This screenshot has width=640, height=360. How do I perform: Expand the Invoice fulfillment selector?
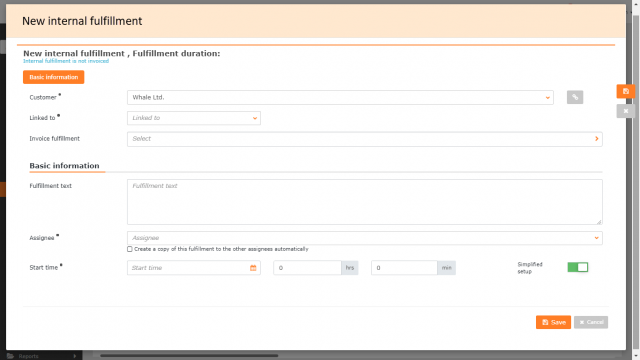(364, 139)
